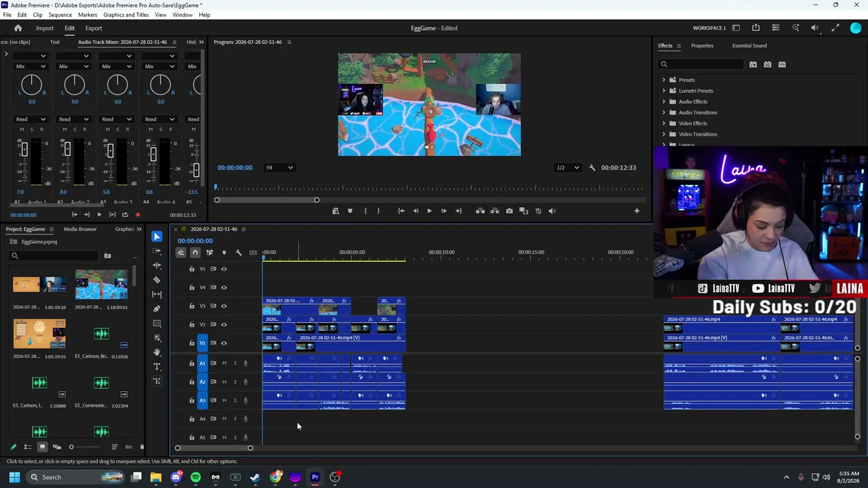Open the Graphics and Titles menu

pos(126,15)
